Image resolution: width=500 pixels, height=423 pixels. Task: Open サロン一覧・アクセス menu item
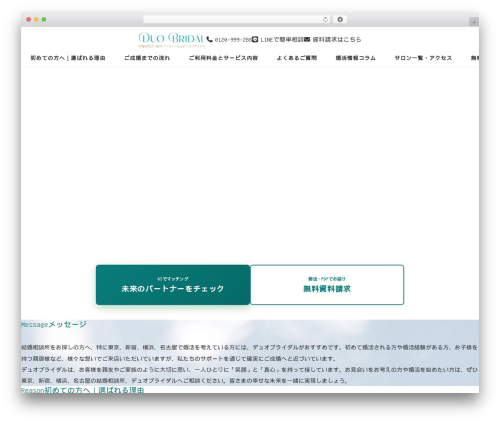(423, 58)
